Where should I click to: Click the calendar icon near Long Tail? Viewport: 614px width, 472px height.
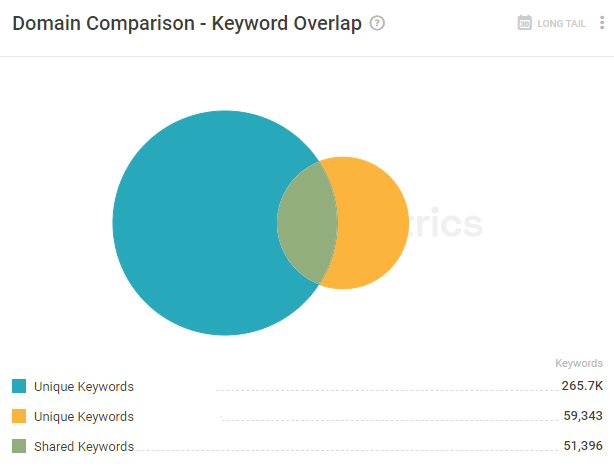click(x=524, y=23)
